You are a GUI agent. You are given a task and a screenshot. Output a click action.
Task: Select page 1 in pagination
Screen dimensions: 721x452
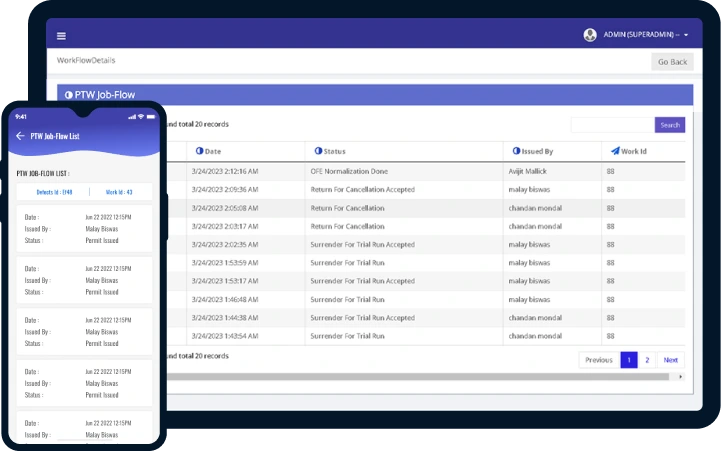point(629,360)
